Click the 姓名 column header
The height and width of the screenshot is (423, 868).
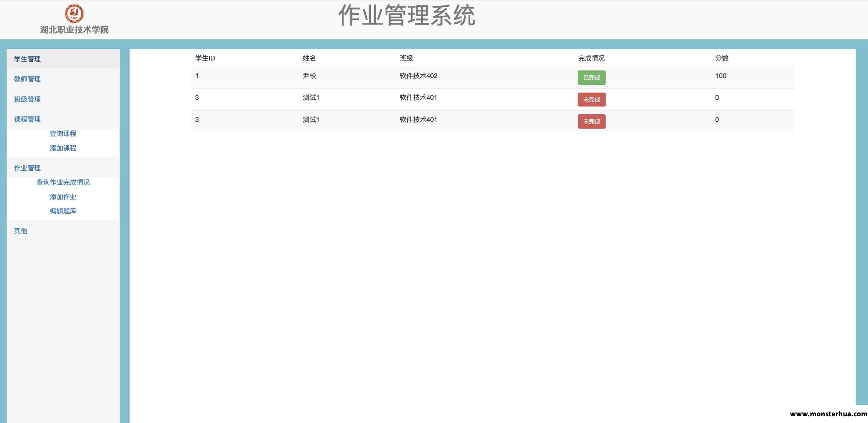[309, 58]
